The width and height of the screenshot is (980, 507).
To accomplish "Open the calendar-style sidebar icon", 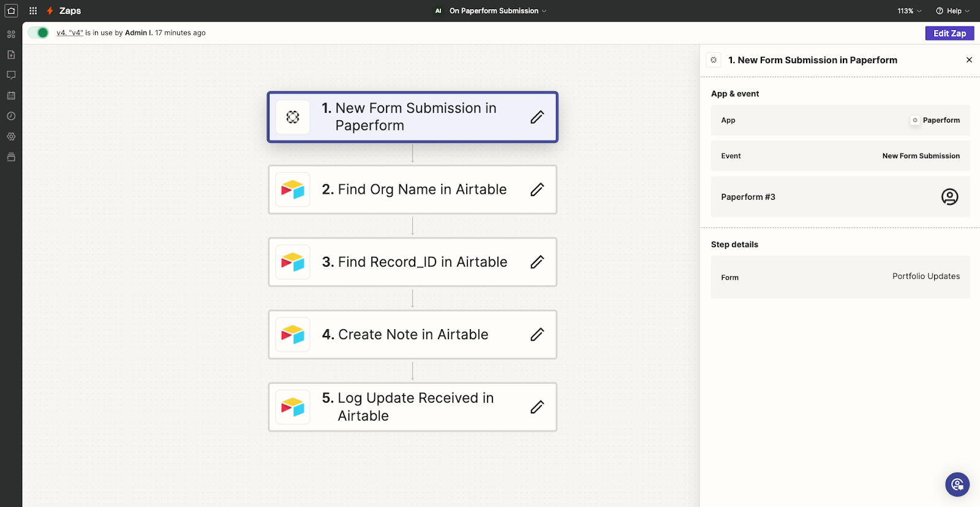I will point(11,96).
